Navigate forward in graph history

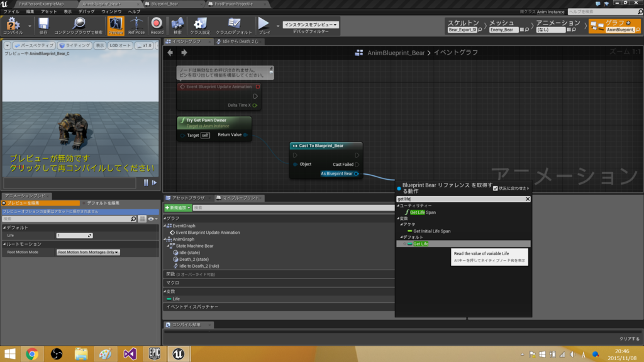(x=184, y=53)
